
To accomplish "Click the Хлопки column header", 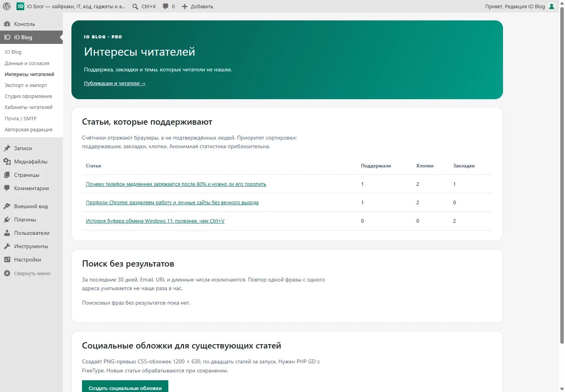I will tap(425, 166).
